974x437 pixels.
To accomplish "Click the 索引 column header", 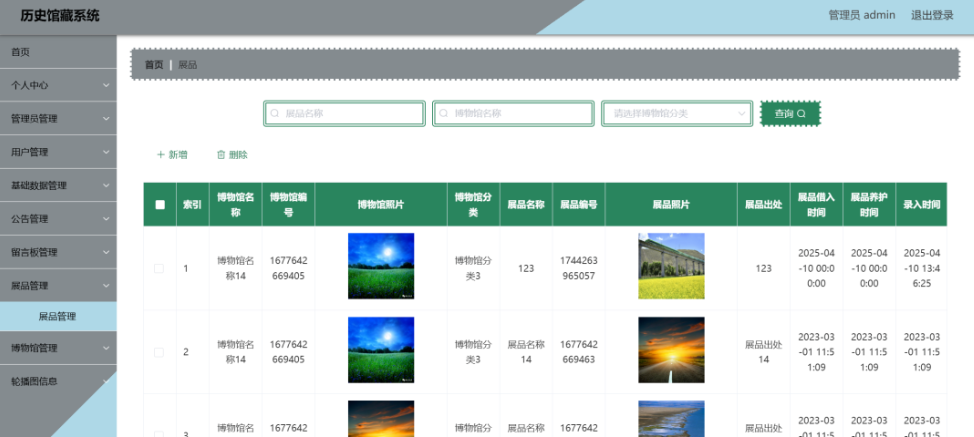I will pos(193,204).
